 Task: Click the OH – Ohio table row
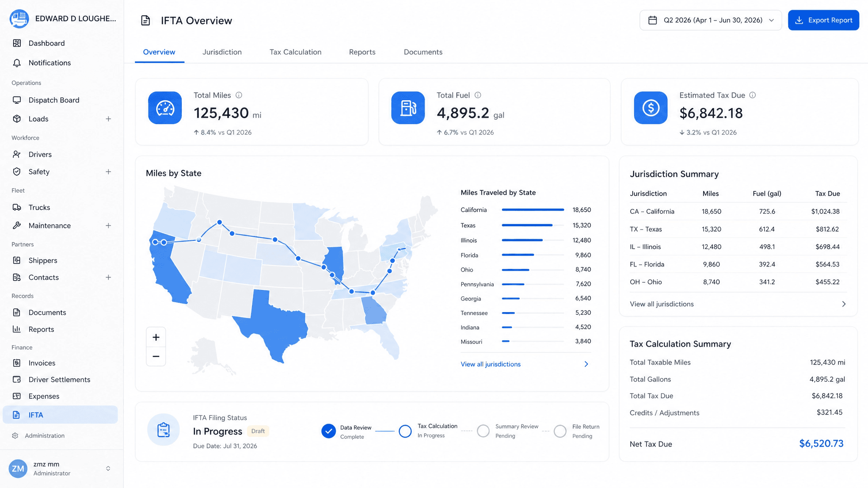(738, 282)
